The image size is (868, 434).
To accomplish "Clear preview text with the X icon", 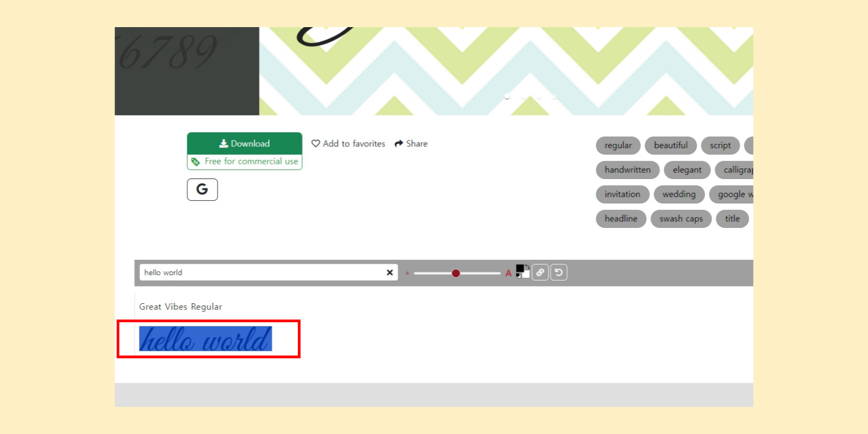I will coord(390,272).
